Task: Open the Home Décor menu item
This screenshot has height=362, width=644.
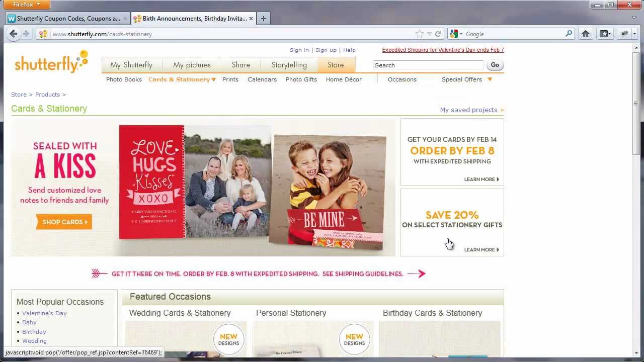Action: pyautogui.click(x=344, y=79)
